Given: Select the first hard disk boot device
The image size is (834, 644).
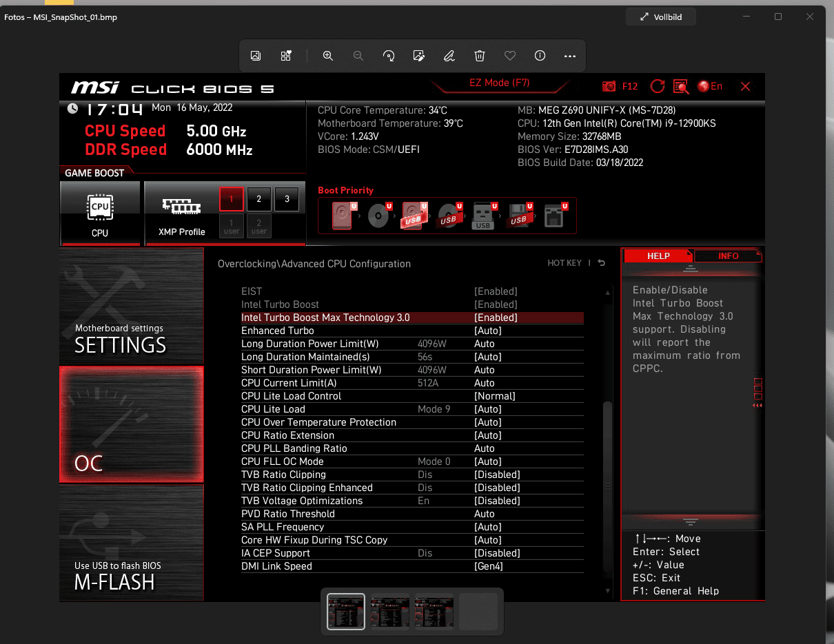Looking at the screenshot, I should click(x=343, y=216).
